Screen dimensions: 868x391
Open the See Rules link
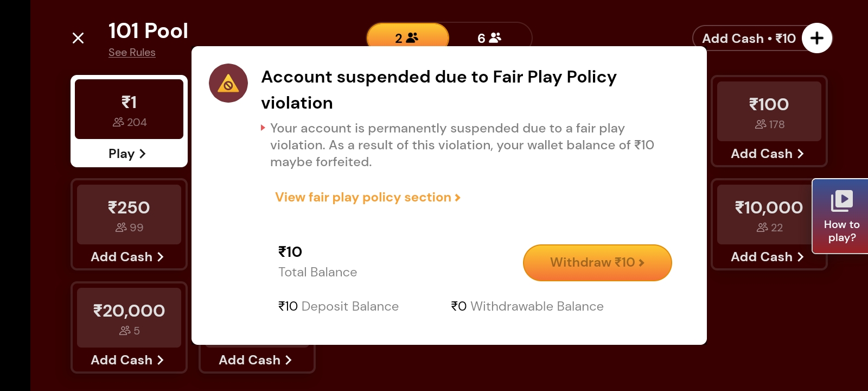[132, 53]
